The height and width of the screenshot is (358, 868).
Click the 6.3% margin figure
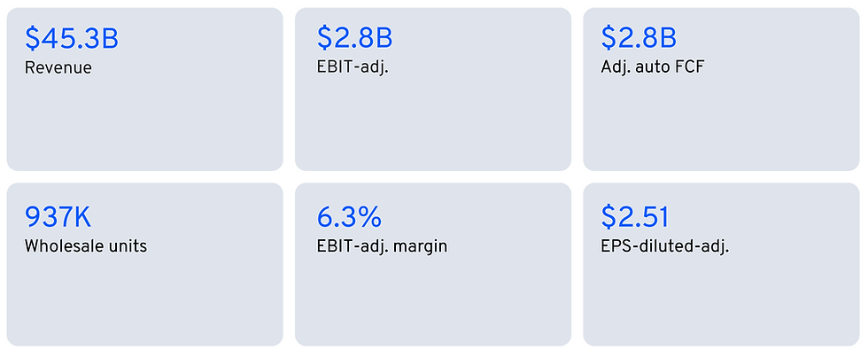tap(349, 217)
